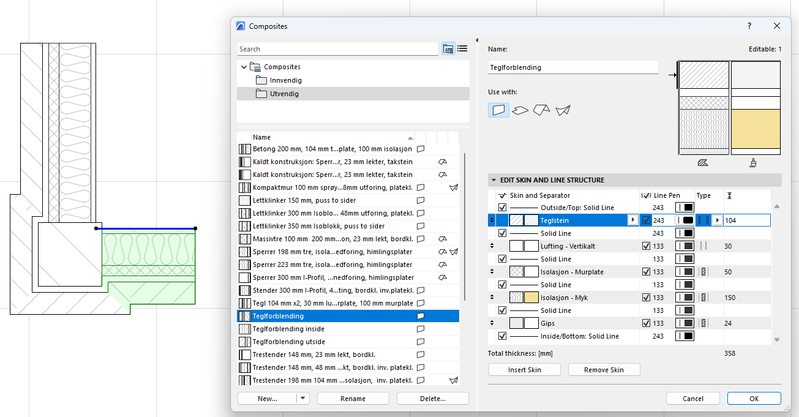Toggle Inside/Bottom: Solid Line checkbox
The image size is (799, 417).
[502, 336]
